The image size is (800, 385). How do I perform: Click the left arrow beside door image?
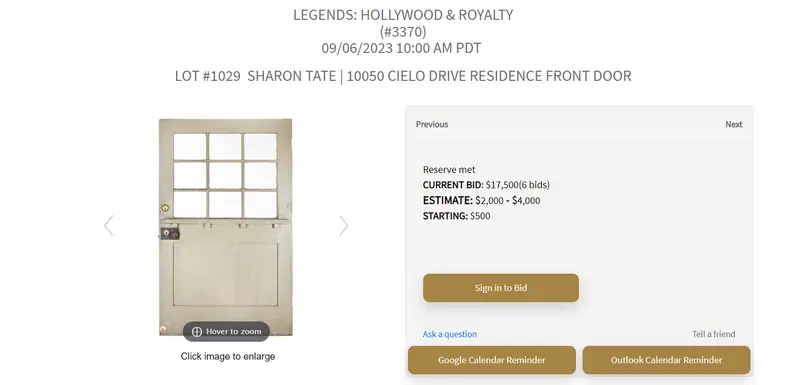click(109, 225)
